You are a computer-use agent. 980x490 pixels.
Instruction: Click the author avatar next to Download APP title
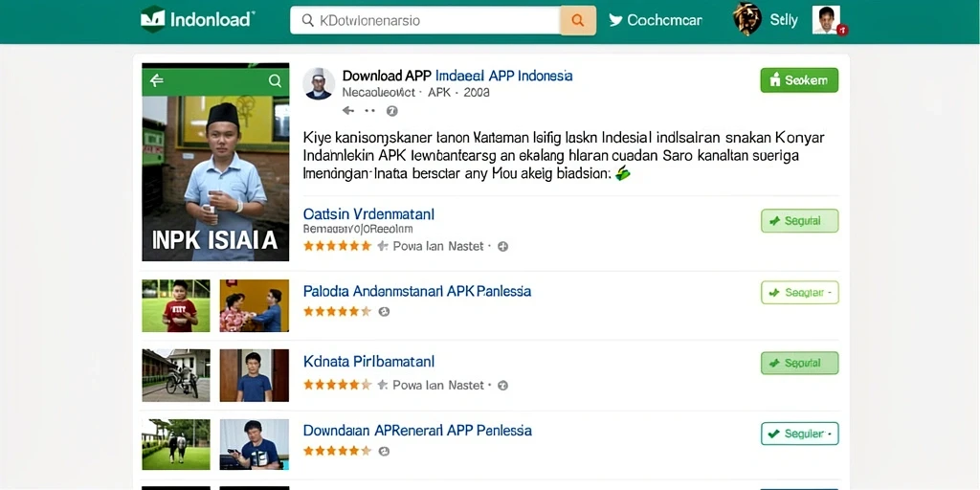point(319,83)
